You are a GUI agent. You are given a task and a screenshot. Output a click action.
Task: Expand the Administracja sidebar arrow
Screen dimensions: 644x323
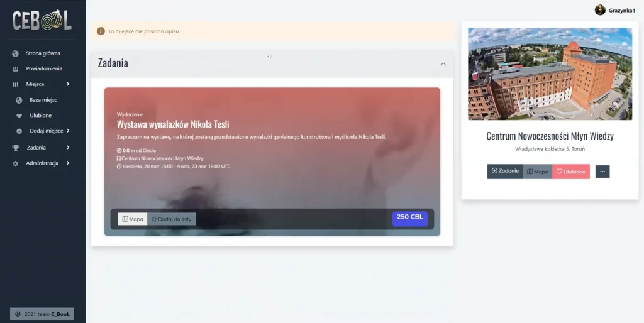[68, 163]
